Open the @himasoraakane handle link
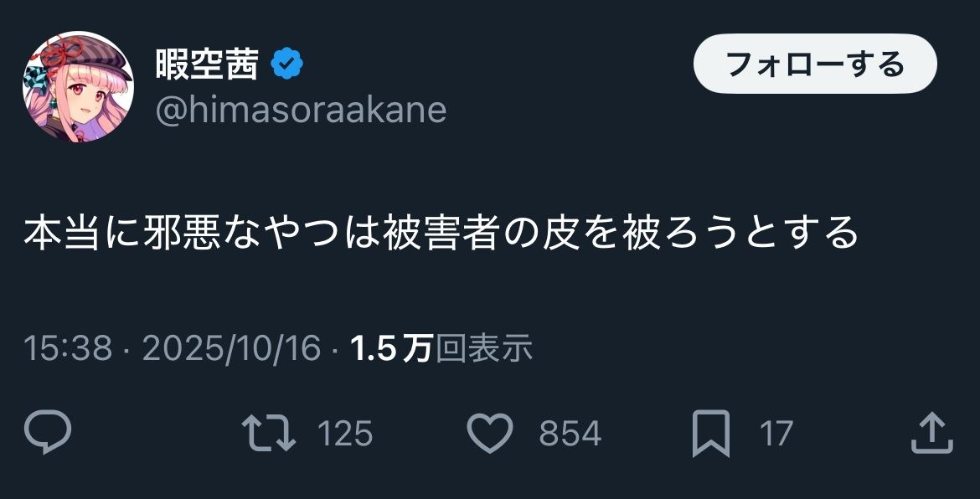 [301, 110]
